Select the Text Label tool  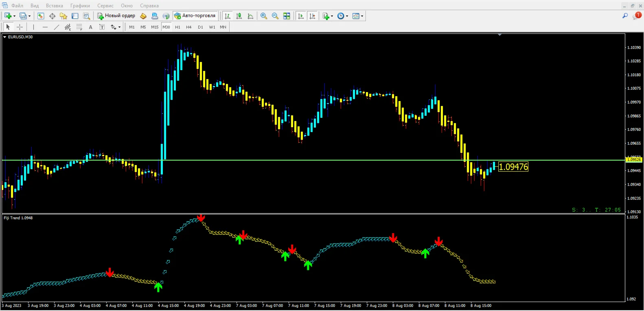coord(102,27)
